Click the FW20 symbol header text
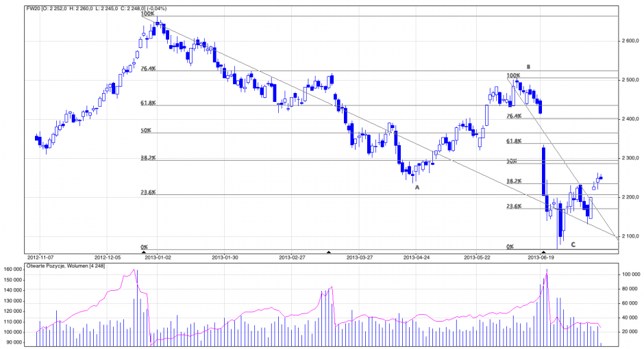Viewport: 644px width, 349px height. pos(33,8)
